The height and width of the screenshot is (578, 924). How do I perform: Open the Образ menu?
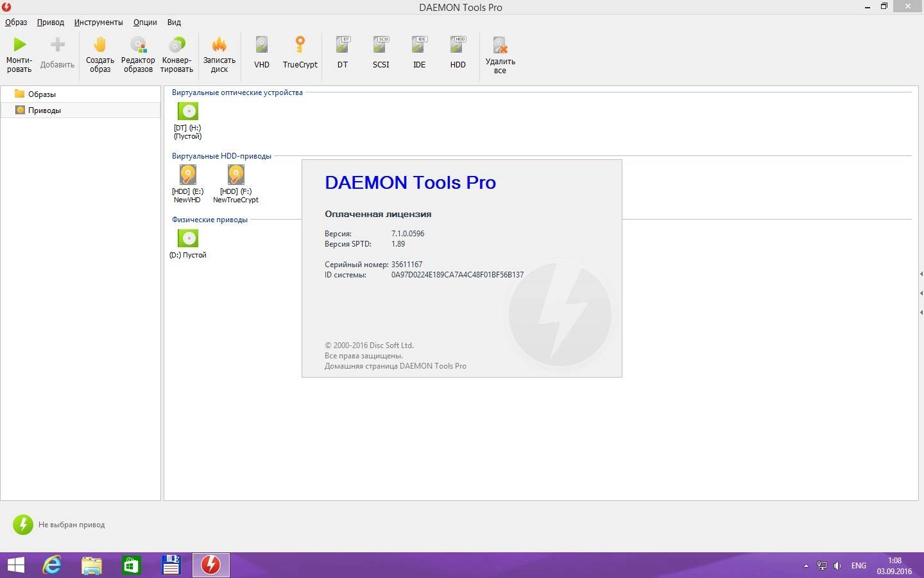point(16,22)
